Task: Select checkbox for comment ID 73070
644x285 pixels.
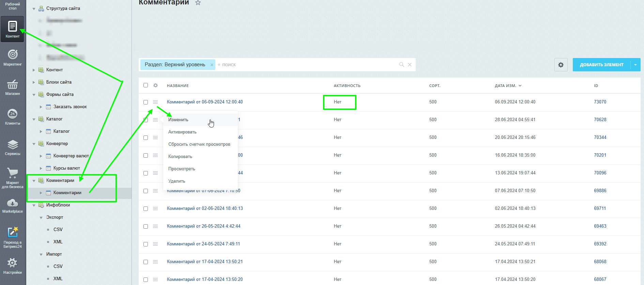Action: pos(146,102)
